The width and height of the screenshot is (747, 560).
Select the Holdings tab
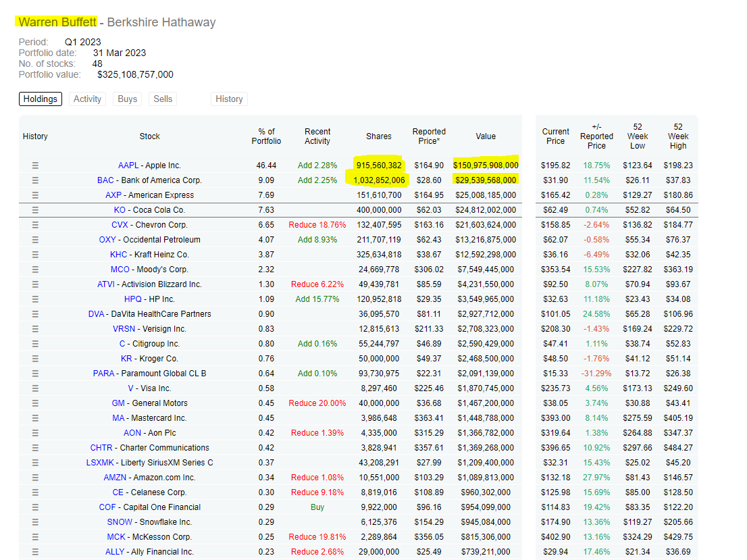(x=41, y=99)
